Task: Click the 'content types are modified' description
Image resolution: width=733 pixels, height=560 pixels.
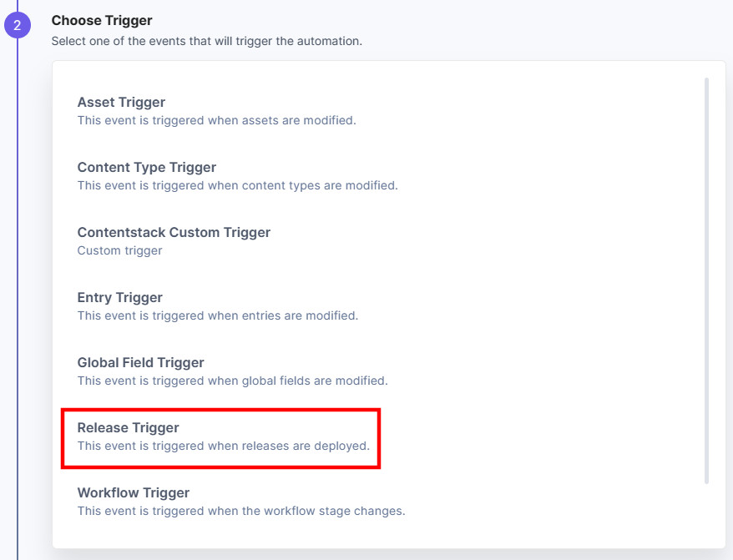Action: click(237, 185)
